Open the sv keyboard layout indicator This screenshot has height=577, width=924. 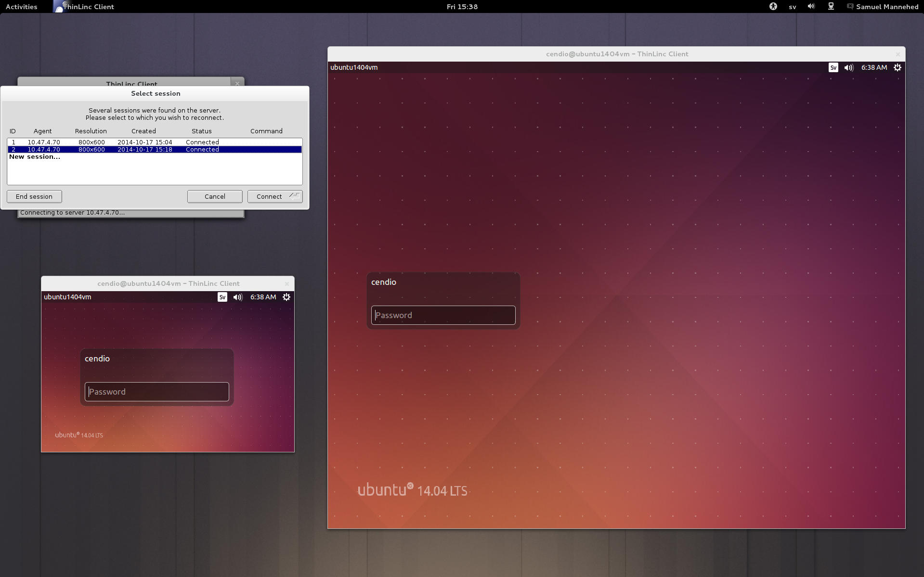(x=792, y=7)
